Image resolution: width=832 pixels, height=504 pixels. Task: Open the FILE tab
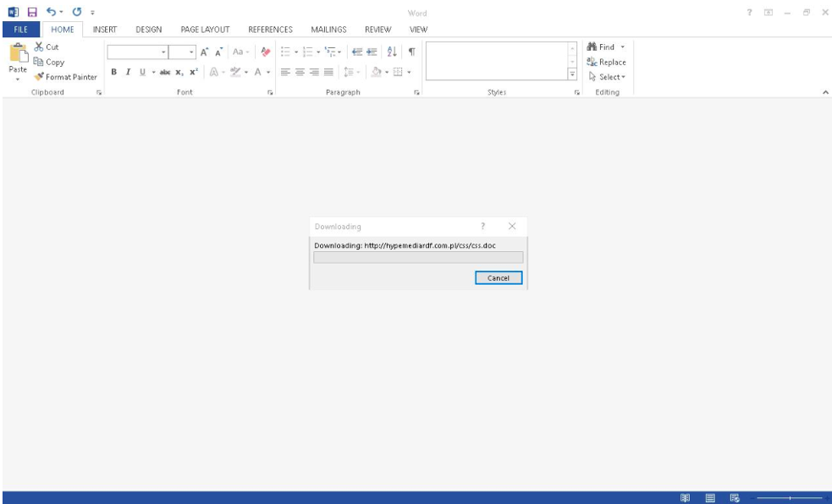point(19,30)
